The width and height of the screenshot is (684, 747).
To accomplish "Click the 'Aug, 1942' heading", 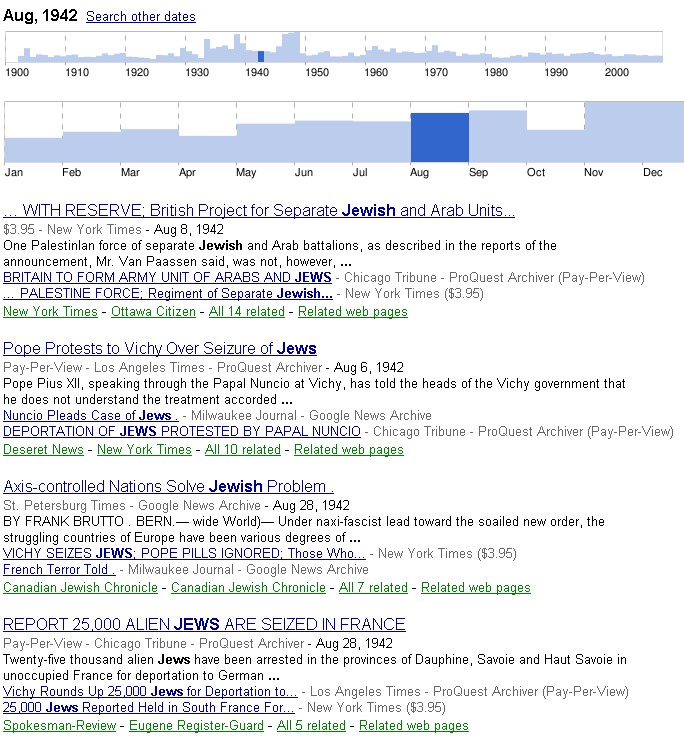I will tap(40, 16).
